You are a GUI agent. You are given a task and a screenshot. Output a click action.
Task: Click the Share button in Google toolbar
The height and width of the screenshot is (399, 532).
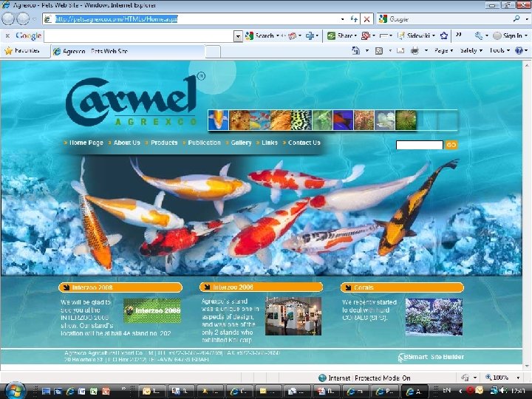[340, 35]
